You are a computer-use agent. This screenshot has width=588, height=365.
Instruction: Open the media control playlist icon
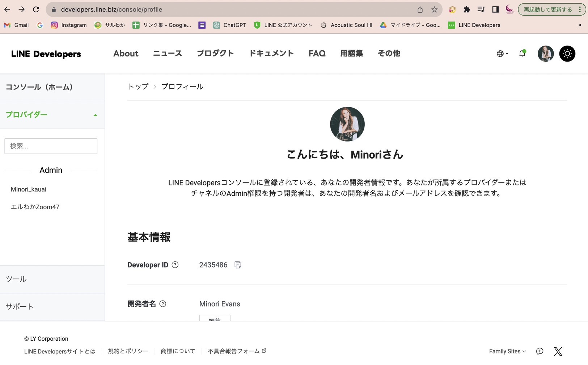pos(481,10)
